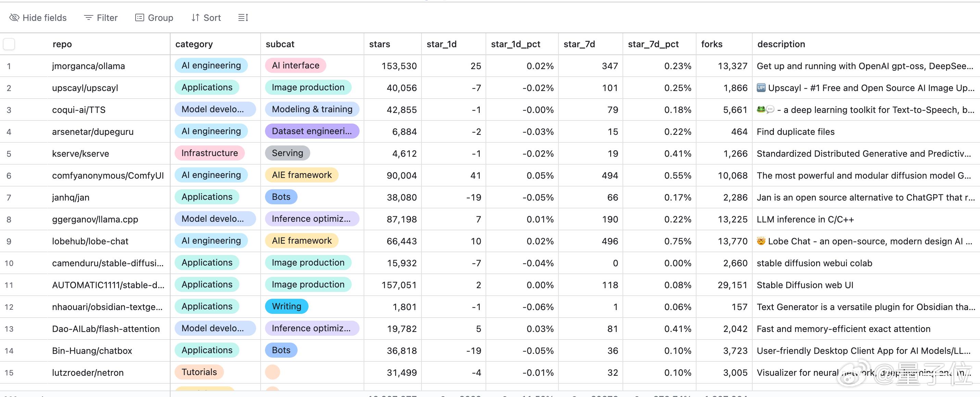The image size is (980, 397).
Task: Click the Serving subcat tag
Action: coord(287,153)
